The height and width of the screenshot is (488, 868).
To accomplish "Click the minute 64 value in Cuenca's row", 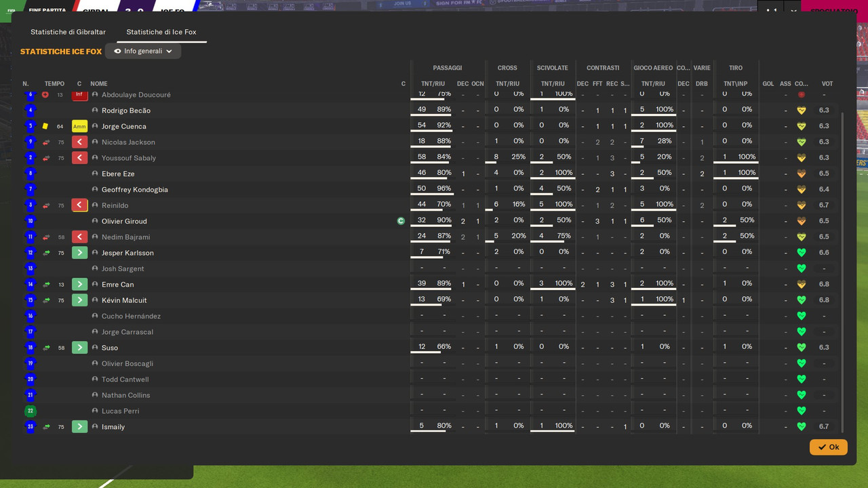I will [x=60, y=127].
